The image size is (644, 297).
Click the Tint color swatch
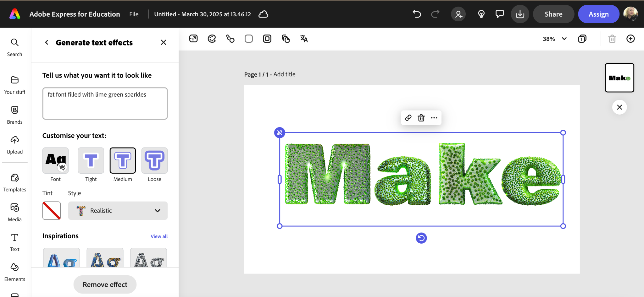pos(52,211)
